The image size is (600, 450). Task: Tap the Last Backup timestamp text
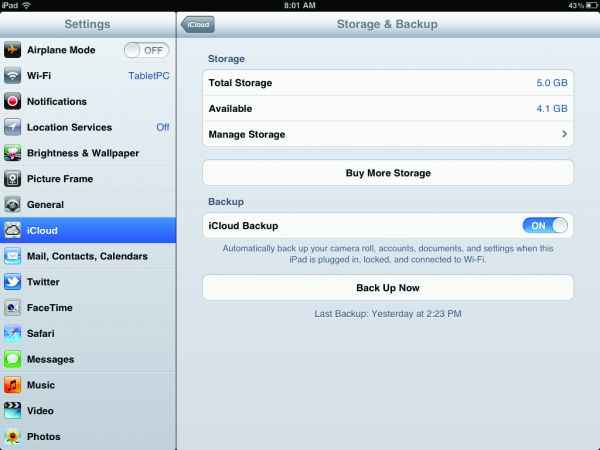click(x=388, y=314)
